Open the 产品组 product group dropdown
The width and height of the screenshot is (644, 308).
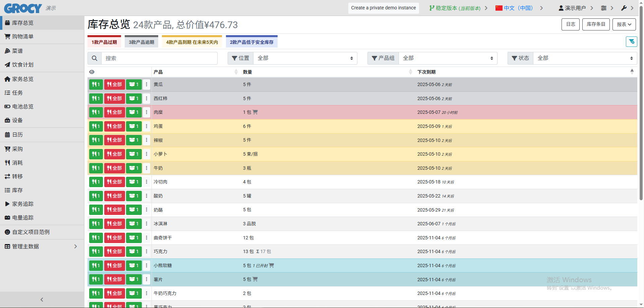pyautogui.click(x=448, y=58)
